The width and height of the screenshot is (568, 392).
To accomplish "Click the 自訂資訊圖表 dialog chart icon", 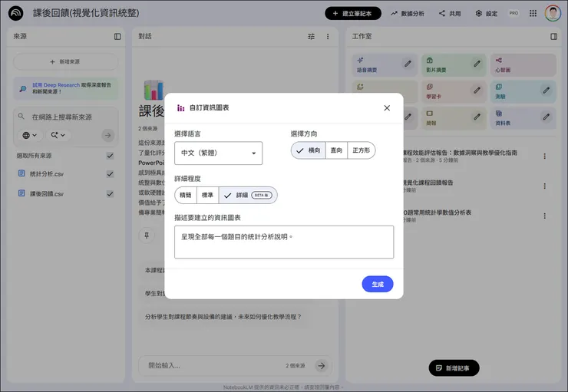I will click(180, 108).
